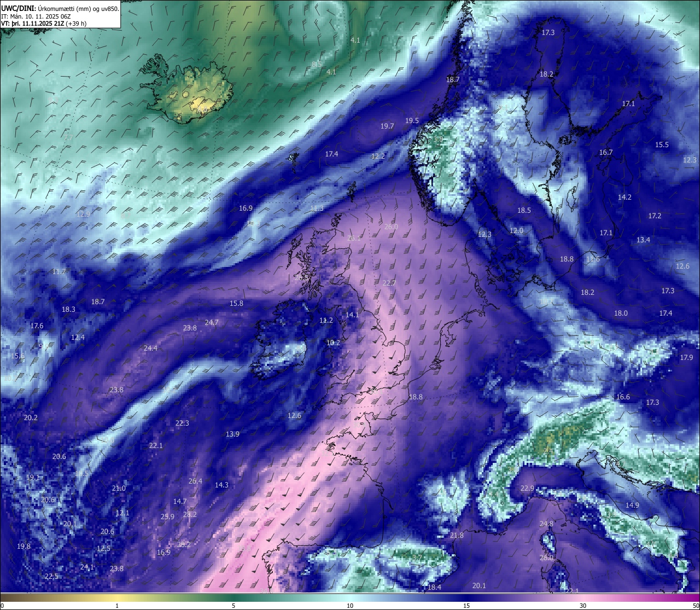
Task: Select the 12.2 map value
Action: (x=378, y=156)
